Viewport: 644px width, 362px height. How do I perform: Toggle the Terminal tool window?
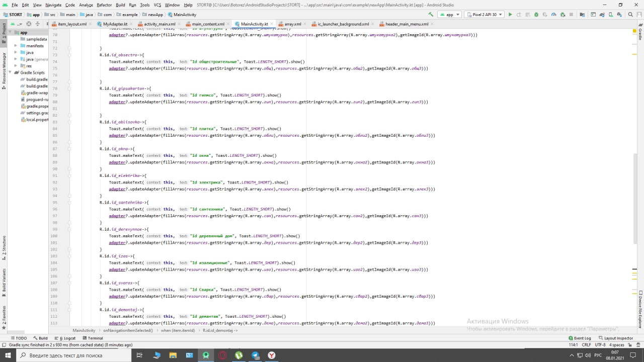pyautogui.click(x=92, y=338)
